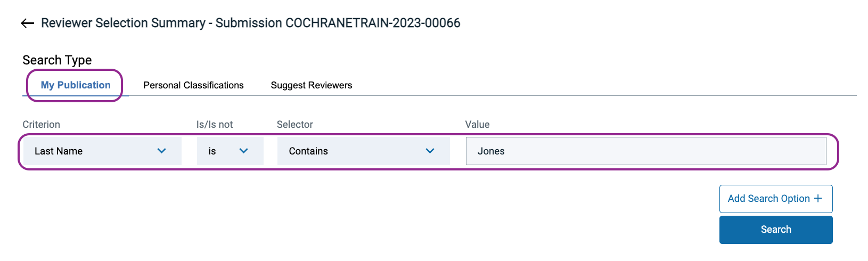Click the Search Type heading

[x=57, y=60]
